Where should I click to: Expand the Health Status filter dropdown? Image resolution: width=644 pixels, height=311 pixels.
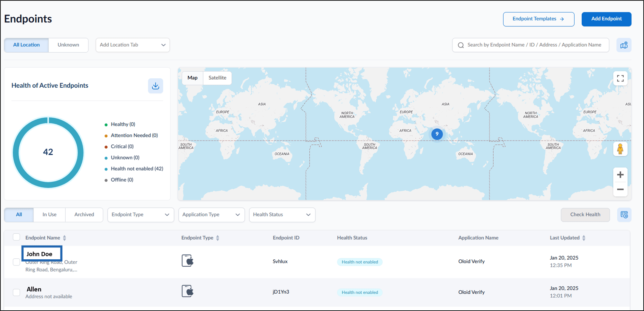click(282, 215)
